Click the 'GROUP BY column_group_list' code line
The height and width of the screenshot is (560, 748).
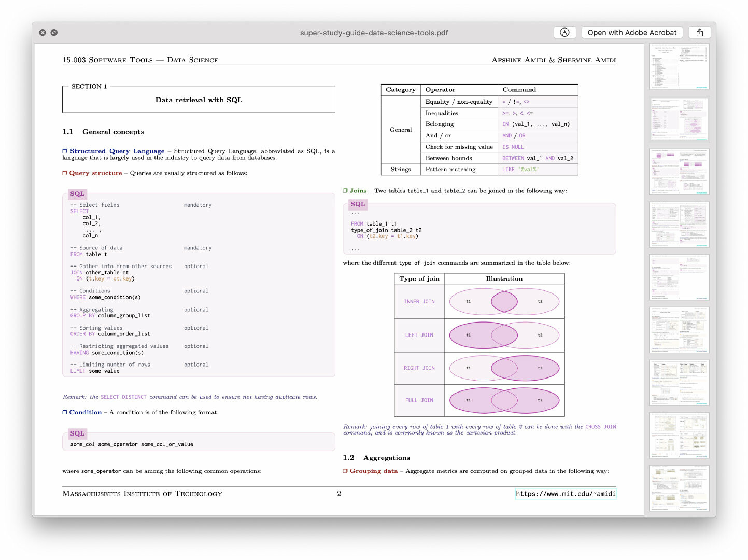[x=110, y=316]
